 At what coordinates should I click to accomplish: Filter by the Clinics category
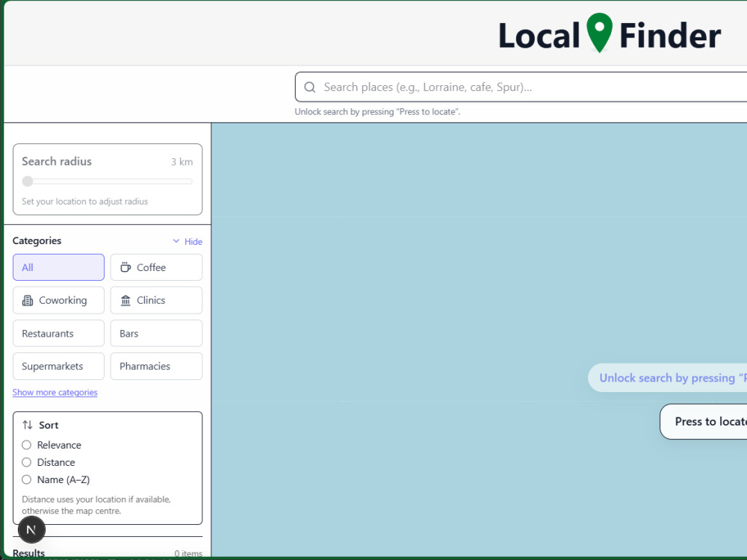tap(156, 300)
